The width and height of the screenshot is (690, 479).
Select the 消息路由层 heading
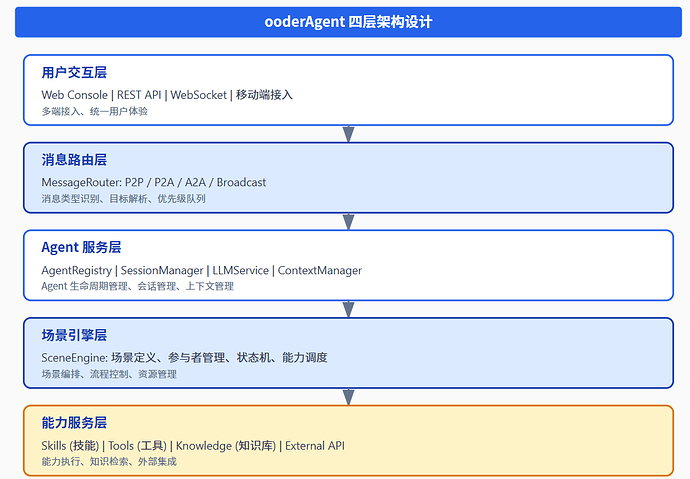(74, 160)
